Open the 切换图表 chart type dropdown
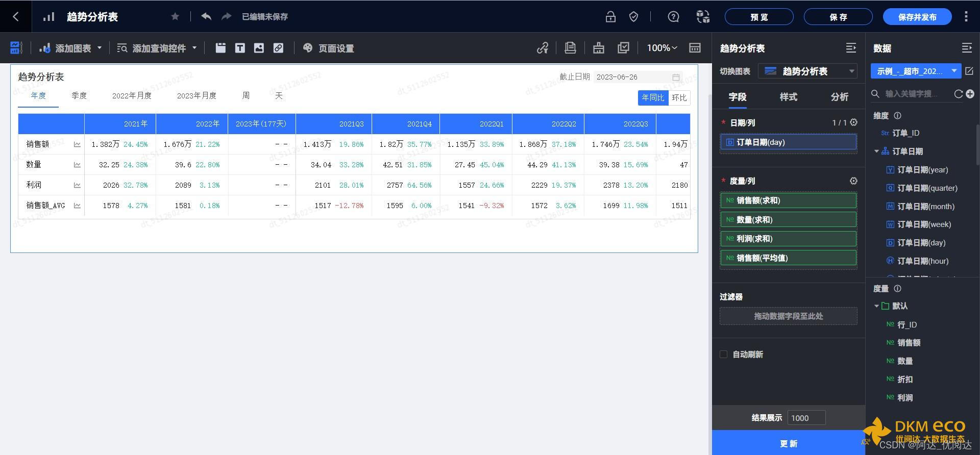This screenshot has width=980, height=455. tap(807, 71)
